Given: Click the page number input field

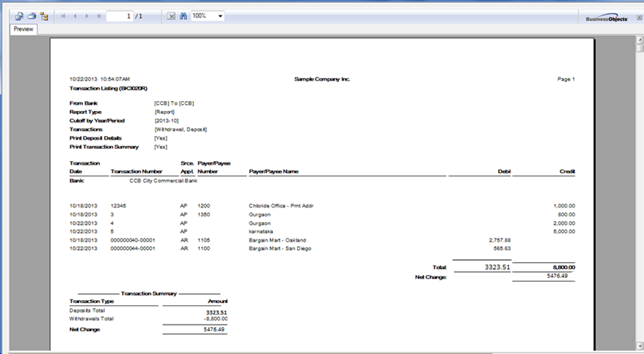Looking at the screenshot, I should pos(119,16).
